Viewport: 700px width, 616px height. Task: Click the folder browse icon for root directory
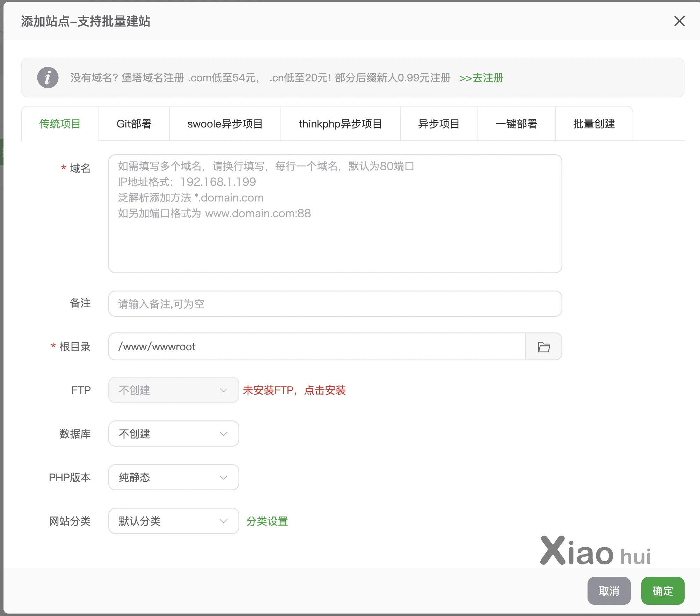[544, 347]
